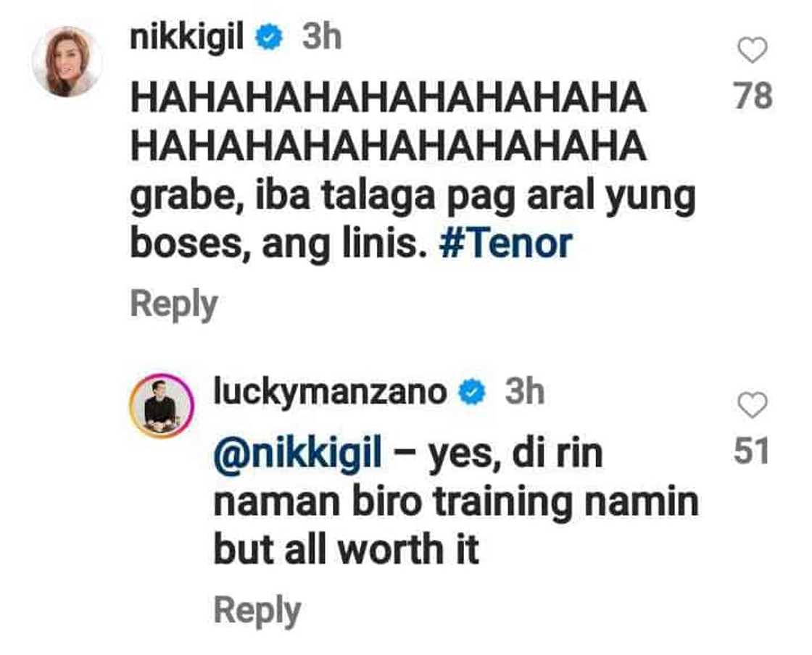This screenshot has width=812, height=655.
Task: Open the #Tenor hashtag
Action: (x=505, y=244)
